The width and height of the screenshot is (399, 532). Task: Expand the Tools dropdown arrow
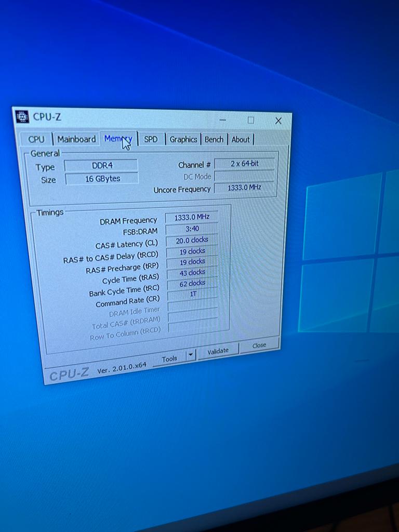tap(191, 355)
